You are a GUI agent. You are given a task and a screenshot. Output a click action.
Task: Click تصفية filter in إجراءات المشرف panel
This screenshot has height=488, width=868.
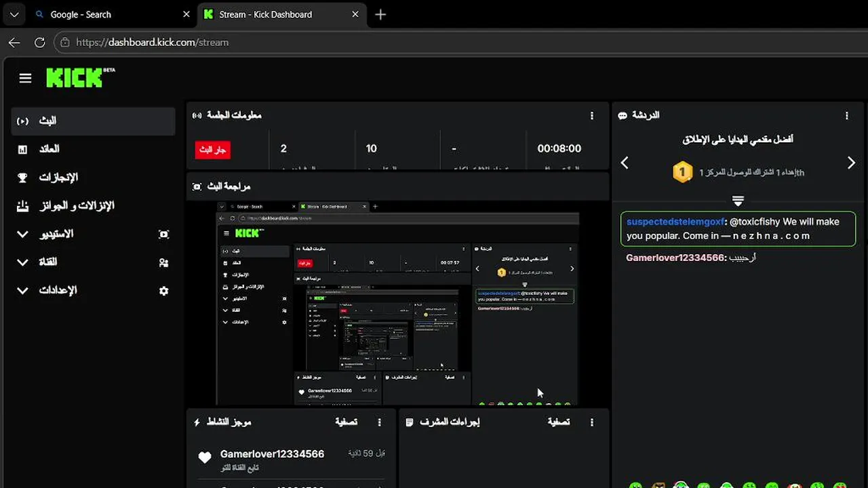[x=559, y=422]
